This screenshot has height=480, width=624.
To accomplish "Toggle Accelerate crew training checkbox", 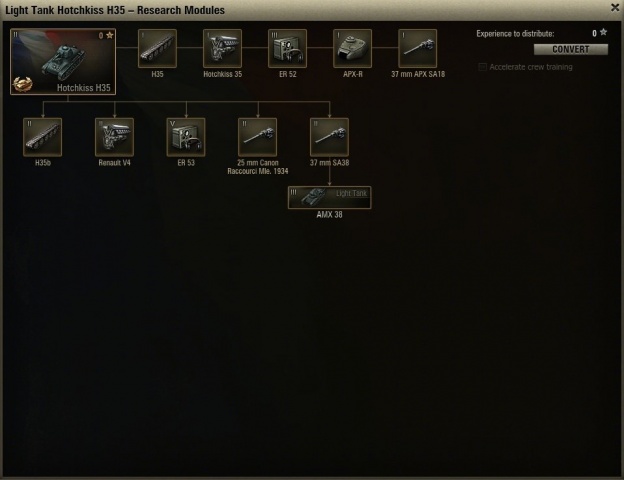I will point(482,67).
